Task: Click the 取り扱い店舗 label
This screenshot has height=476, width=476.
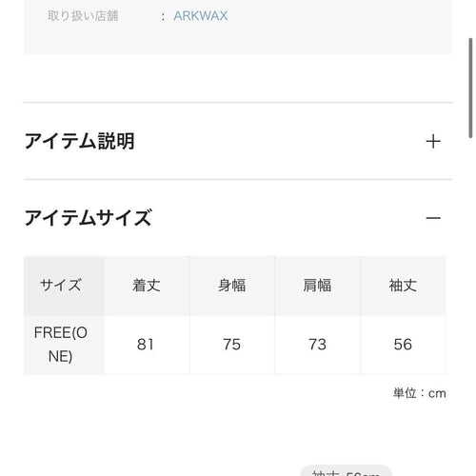Action: (83, 16)
